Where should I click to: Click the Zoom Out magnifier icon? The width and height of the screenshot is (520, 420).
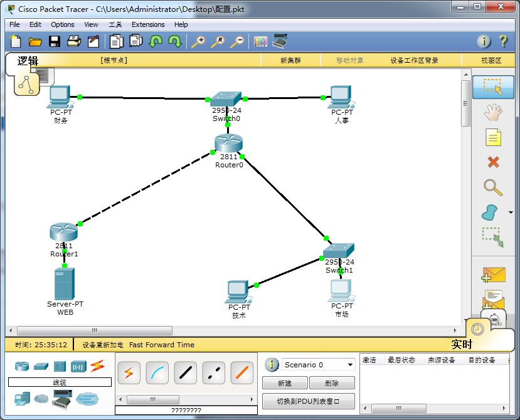click(x=238, y=42)
